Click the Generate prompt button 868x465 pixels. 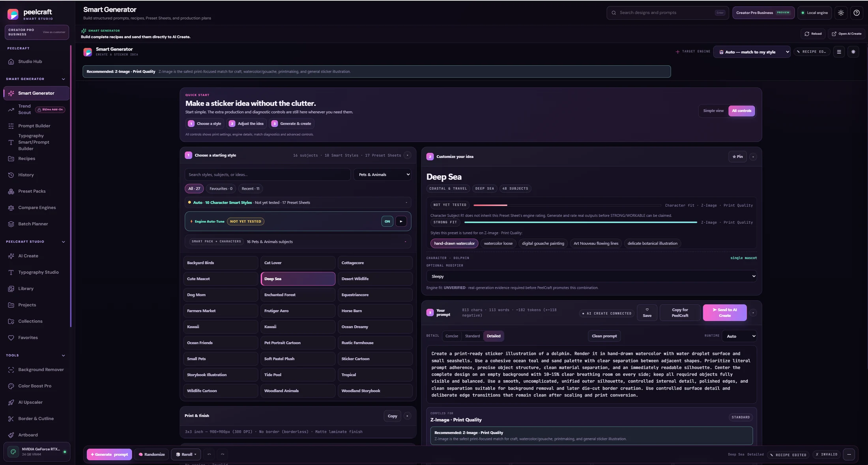[x=109, y=454]
